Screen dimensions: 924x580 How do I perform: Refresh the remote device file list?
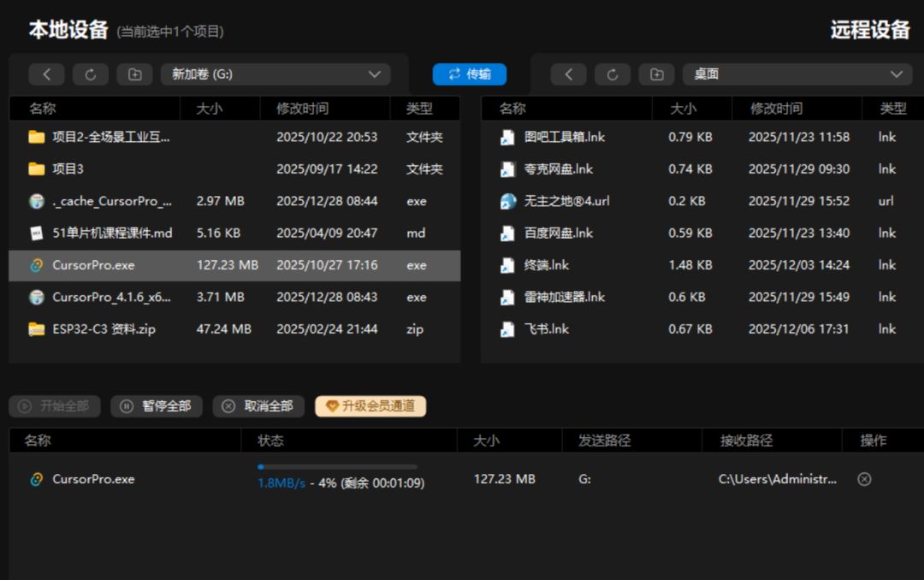coord(613,74)
